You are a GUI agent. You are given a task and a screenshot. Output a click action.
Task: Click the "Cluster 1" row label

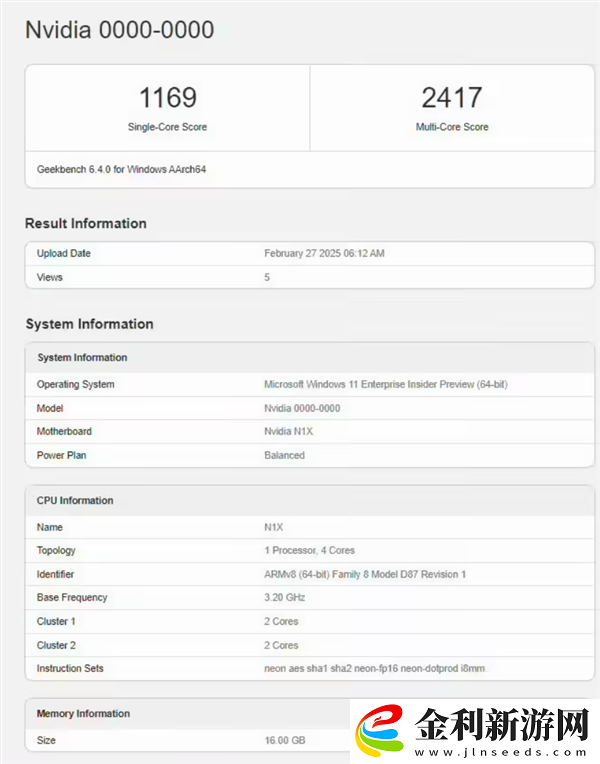pos(56,621)
